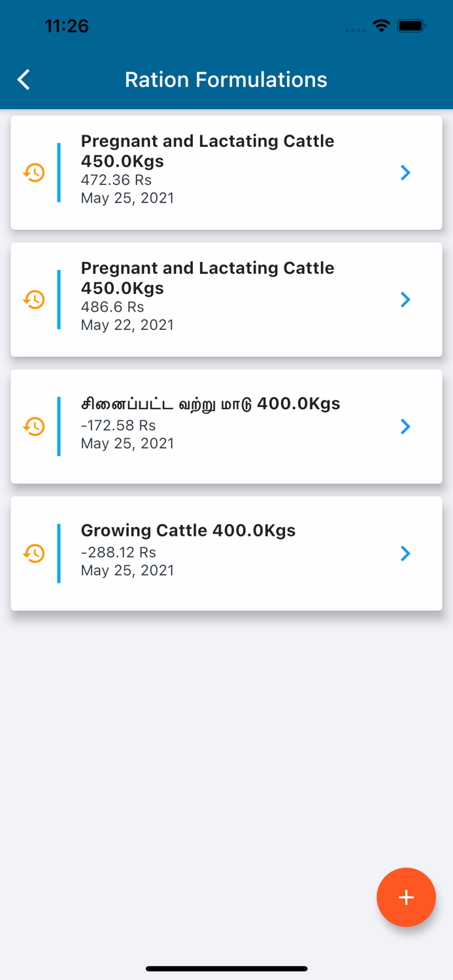This screenshot has width=453, height=980.
Task: Tap the orange plus button to add a formulation
Action: [406, 897]
